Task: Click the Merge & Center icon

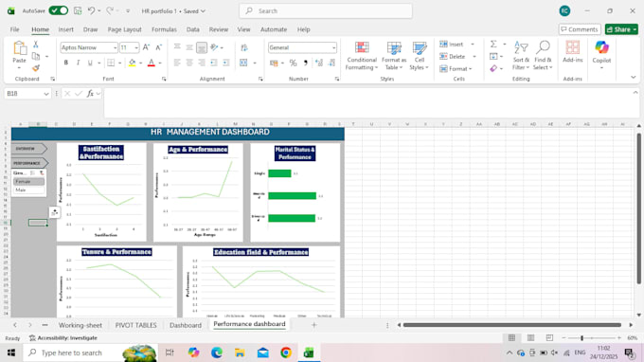Action: [x=243, y=63]
